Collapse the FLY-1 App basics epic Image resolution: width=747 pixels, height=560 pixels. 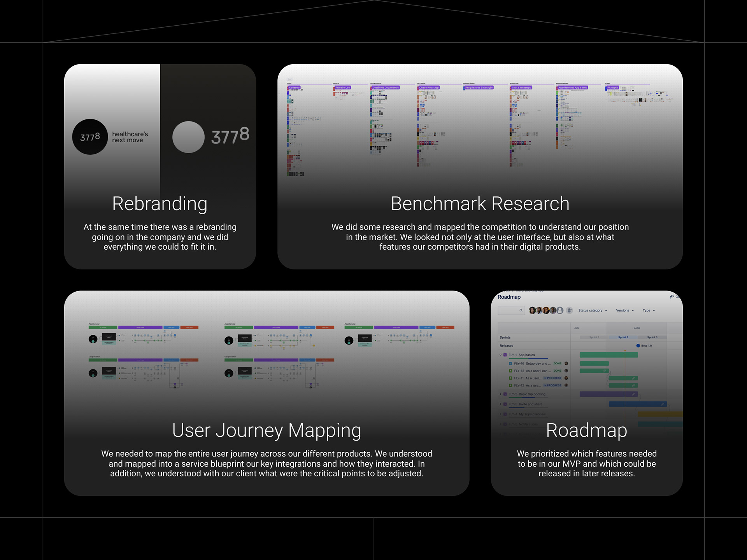click(500, 355)
